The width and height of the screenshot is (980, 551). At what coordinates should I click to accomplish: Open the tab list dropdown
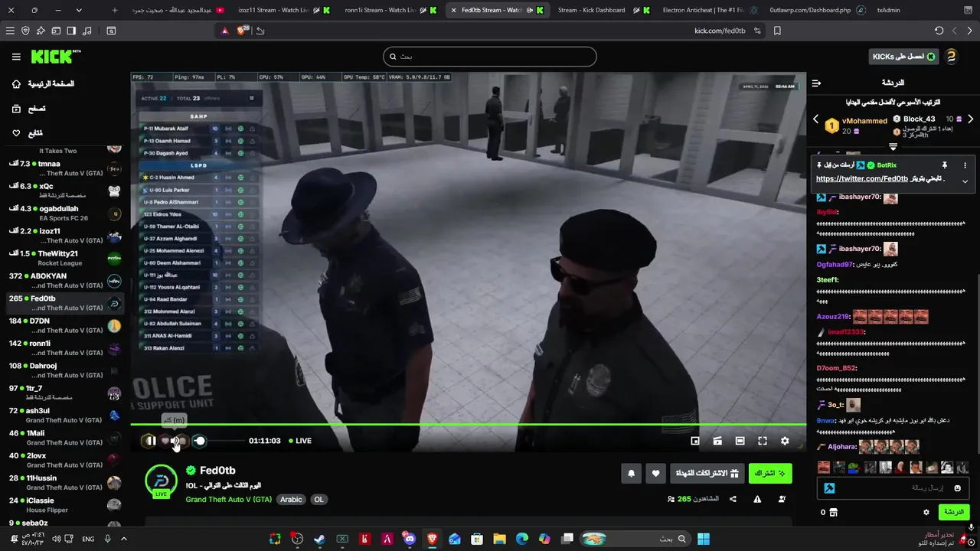[79, 10]
